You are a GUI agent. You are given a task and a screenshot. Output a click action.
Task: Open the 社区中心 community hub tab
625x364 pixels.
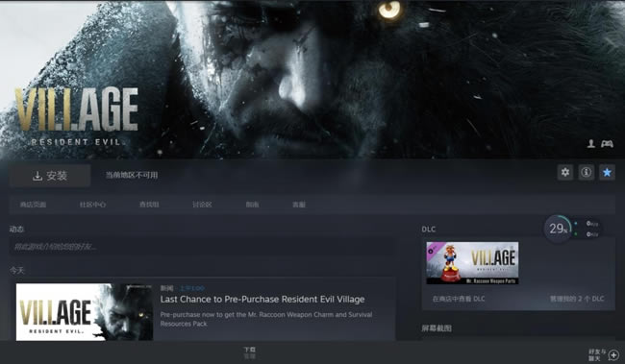92,205
